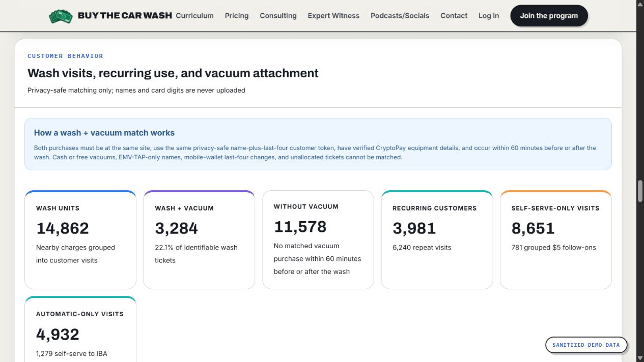Select the Wash + Vacuum card
This screenshot has height=362, width=644.
coord(199,239)
